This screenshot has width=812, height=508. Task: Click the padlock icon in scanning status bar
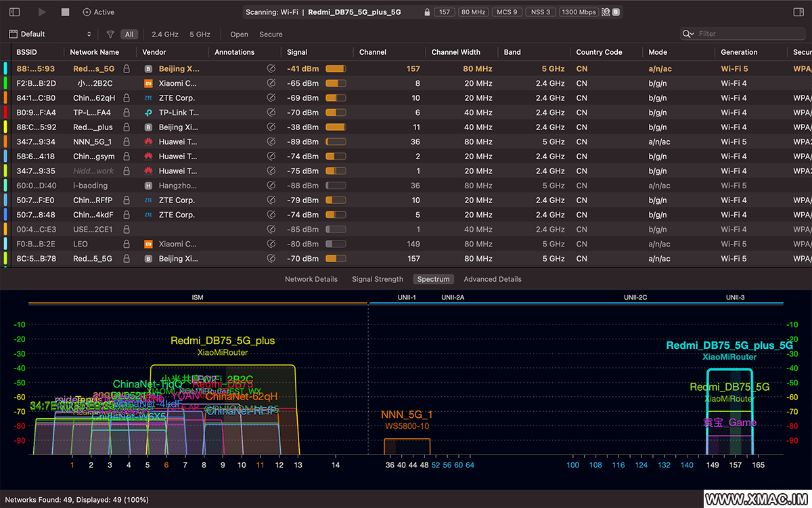coord(426,12)
